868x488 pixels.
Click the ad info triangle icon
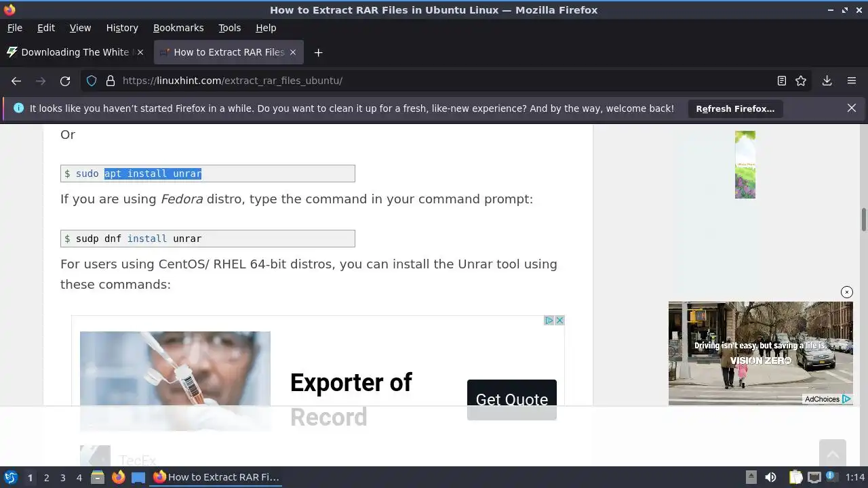tap(549, 321)
